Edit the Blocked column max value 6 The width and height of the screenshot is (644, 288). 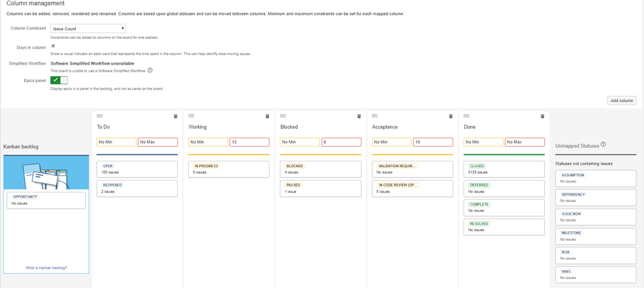tap(341, 142)
